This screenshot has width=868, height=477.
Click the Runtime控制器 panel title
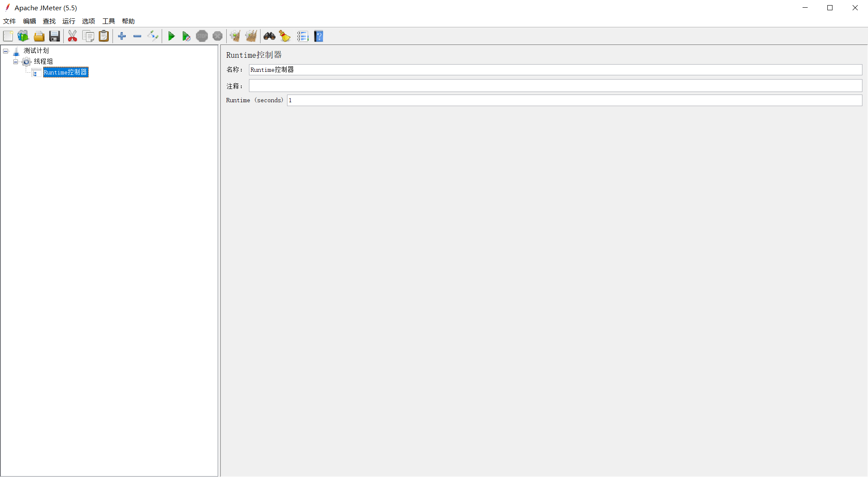click(x=254, y=55)
